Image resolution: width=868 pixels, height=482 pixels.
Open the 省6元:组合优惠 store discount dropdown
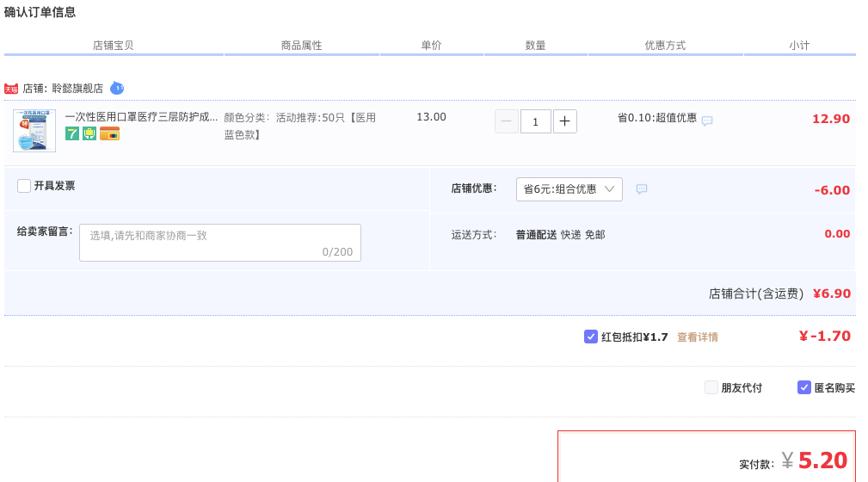(x=569, y=189)
